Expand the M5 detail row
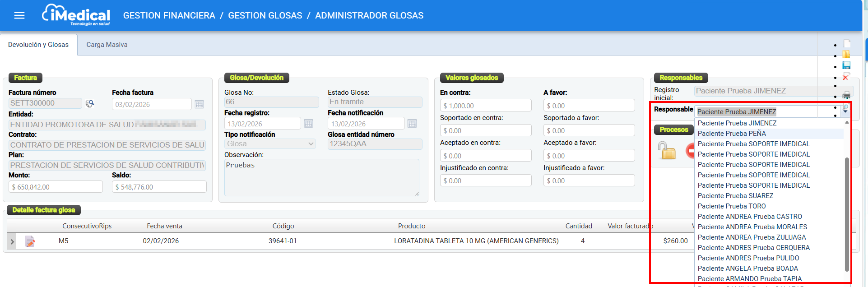The height and width of the screenshot is (287, 868). coord(12,241)
